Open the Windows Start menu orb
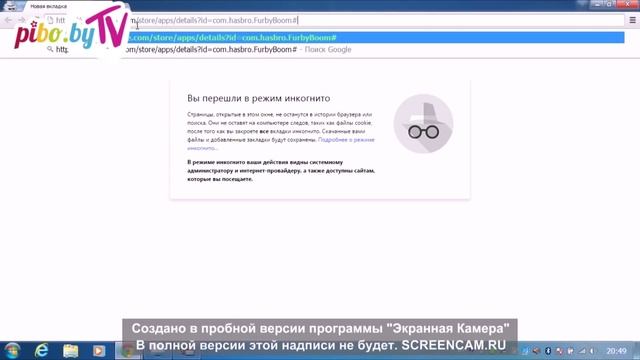 pyautogui.click(x=11, y=351)
